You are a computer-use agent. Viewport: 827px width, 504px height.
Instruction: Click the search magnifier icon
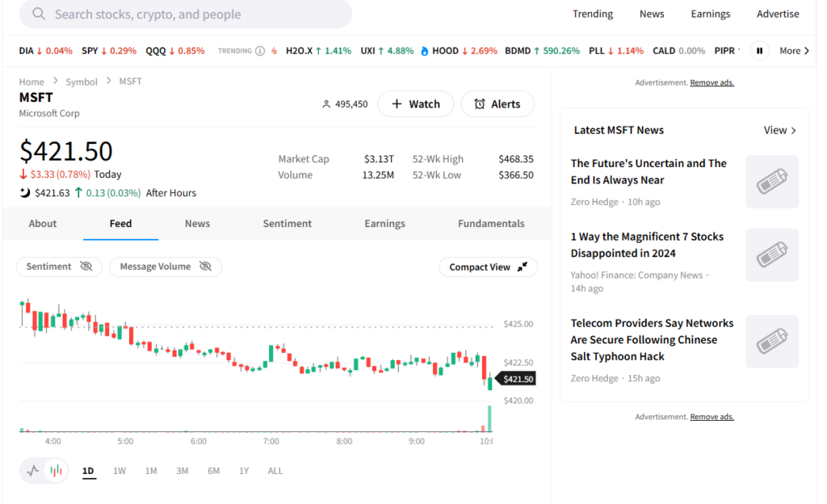tap(39, 14)
